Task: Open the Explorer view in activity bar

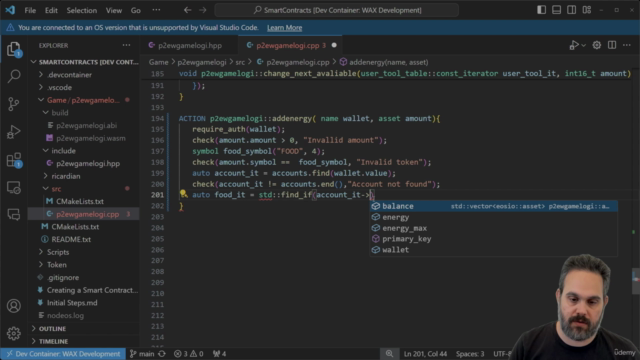Action: (x=14, y=49)
